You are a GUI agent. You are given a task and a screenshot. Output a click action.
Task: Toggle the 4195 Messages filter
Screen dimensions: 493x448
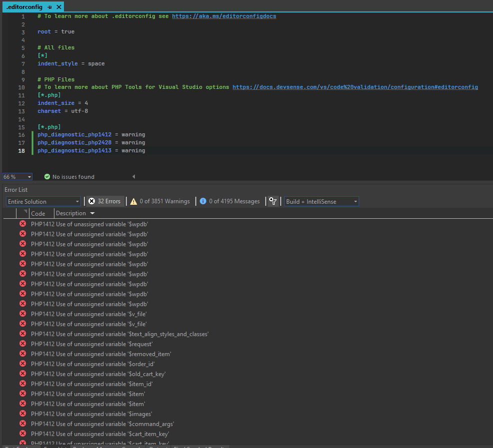230,201
